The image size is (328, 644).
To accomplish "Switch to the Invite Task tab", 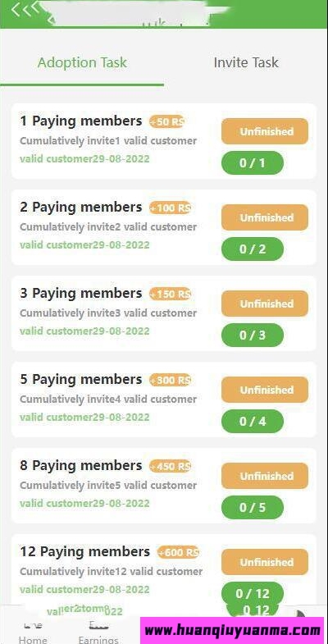I will [246, 62].
